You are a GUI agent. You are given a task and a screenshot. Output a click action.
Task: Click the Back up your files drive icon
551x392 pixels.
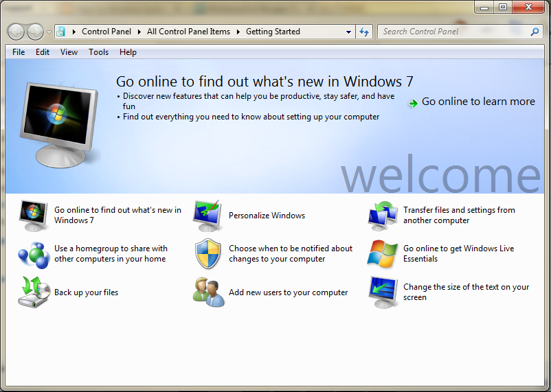(x=34, y=292)
